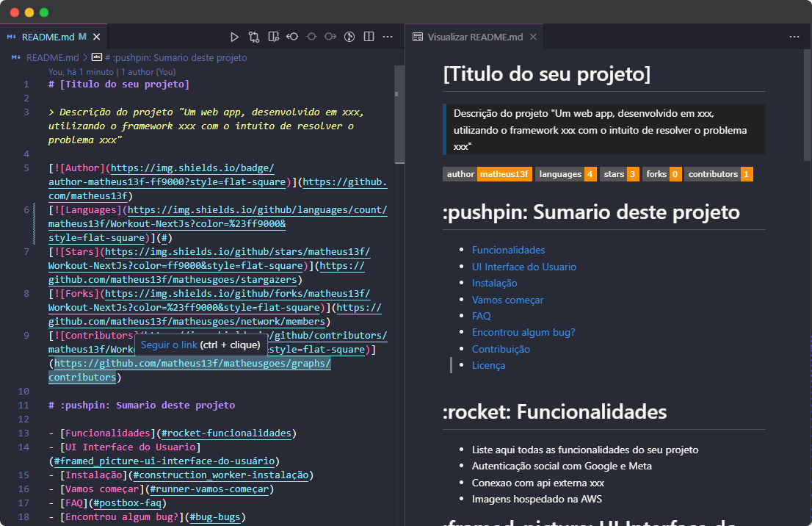
Task: Click the next change circle-arrow icon
Action: pos(330,36)
